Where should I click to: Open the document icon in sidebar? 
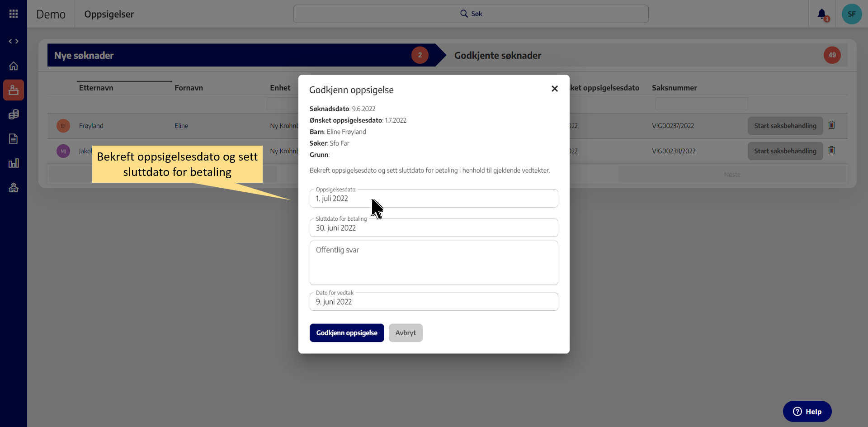coord(14,139)
